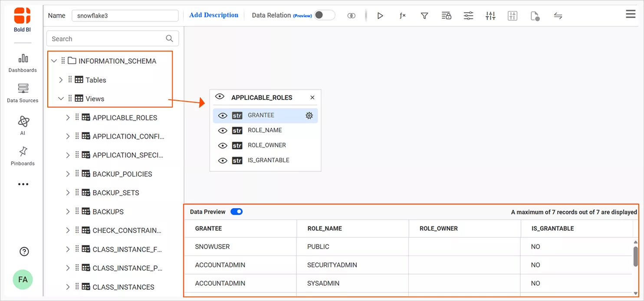Viewport: 644px width, 301px height.
Task: Expand the BACKUP_SETS view
Action: 68,193
